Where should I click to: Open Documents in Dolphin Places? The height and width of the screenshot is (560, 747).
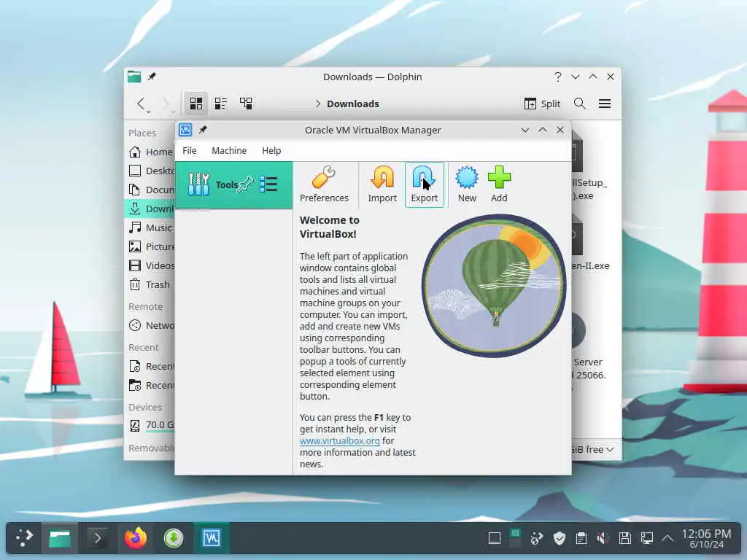pos(150,190)
